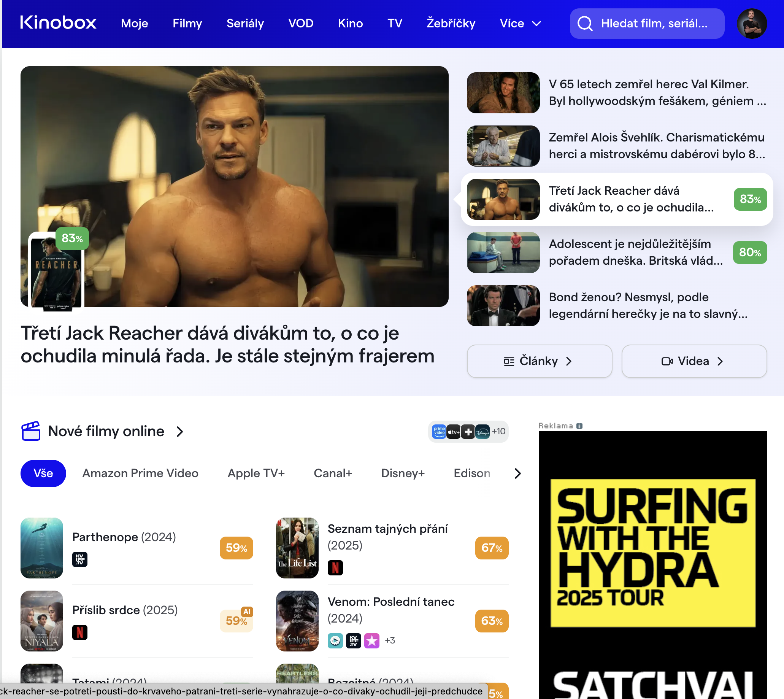
Task: Open the Videa button
Action: pos(694,361)
